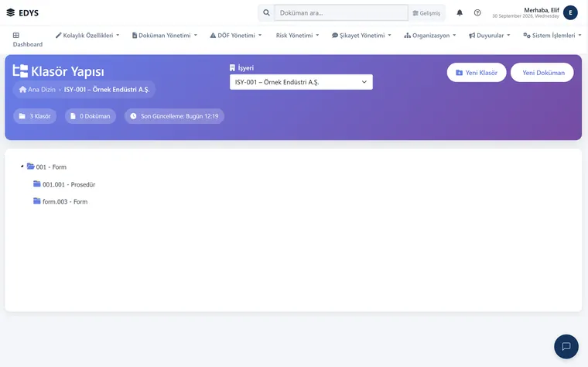Expand the Organizasyon menu
The width and height of the screenshot is (588, 367).
point(429,36)
